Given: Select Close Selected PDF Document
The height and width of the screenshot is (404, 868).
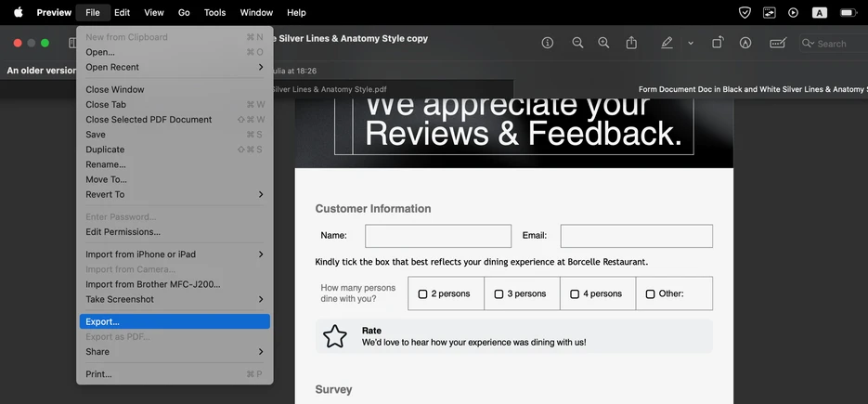Looking at the screenshot, I should coord(175,120).
